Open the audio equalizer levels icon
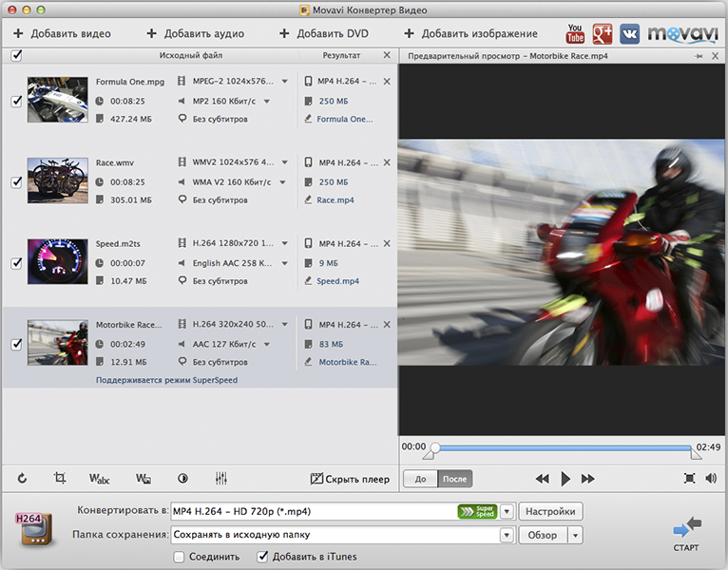 click(221, 479)
